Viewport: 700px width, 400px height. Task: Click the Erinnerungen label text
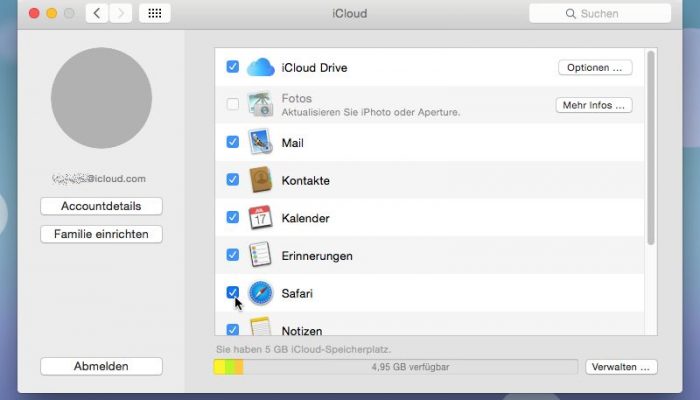coord(317,256)
